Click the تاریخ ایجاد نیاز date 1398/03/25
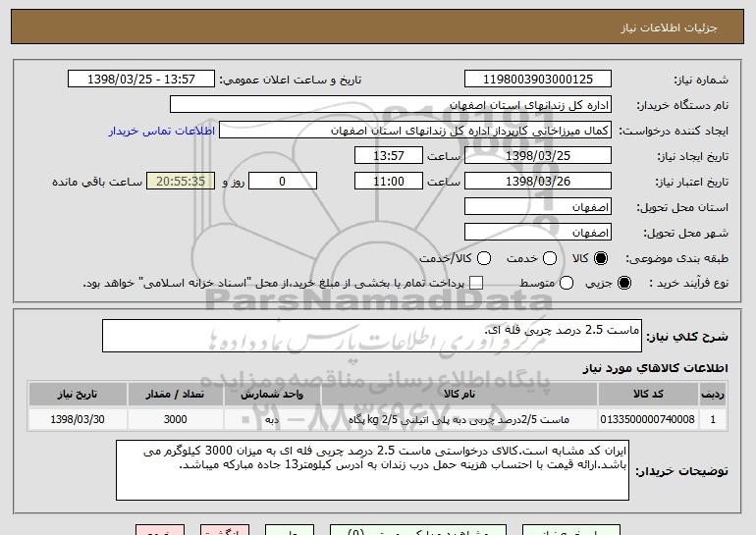 [538, 156]
